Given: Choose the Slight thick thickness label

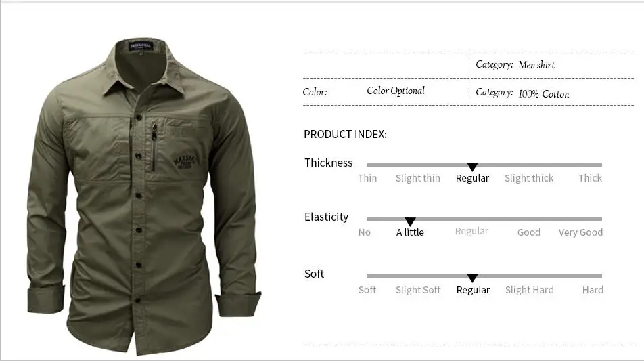Looking at the screenshot, I should 529,178.
